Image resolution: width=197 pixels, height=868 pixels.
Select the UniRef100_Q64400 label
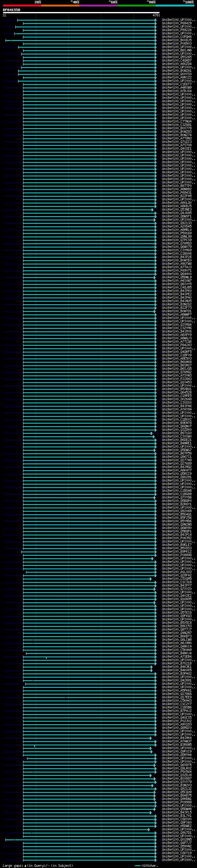(177, 274)
